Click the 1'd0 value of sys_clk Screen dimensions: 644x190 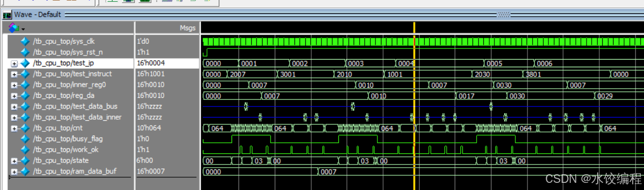coord(144,41)
